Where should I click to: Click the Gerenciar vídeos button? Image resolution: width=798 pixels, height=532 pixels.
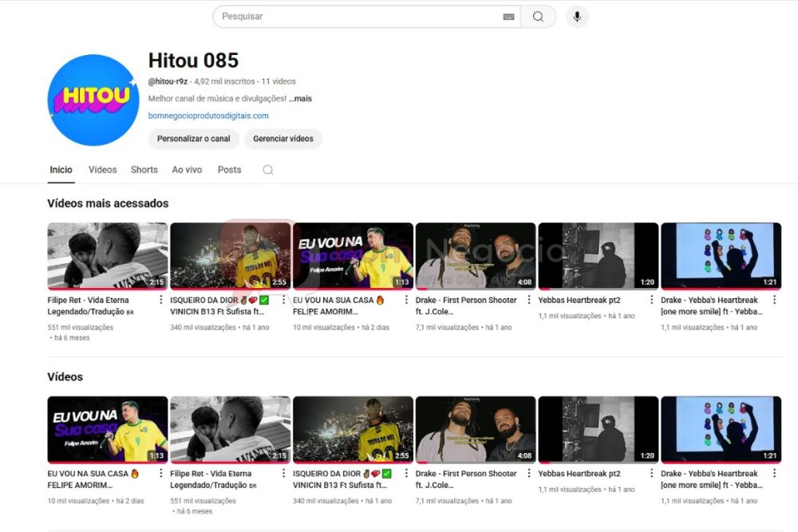283,139
